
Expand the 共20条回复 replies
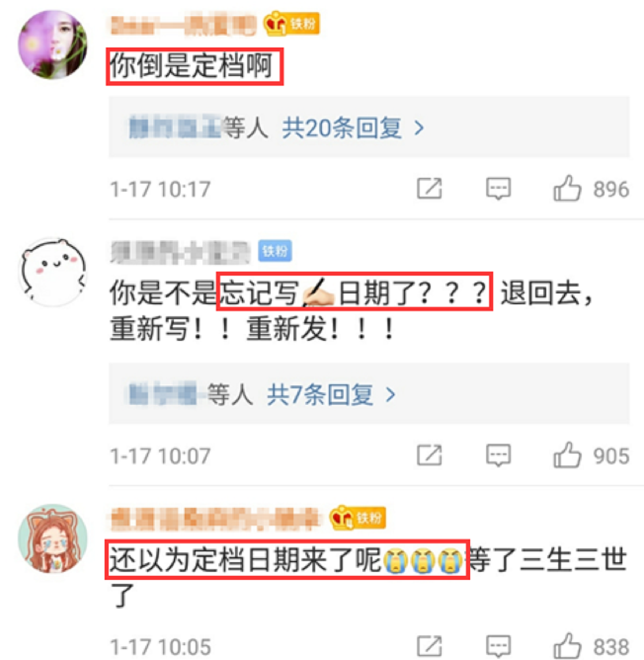click(342, 128)
